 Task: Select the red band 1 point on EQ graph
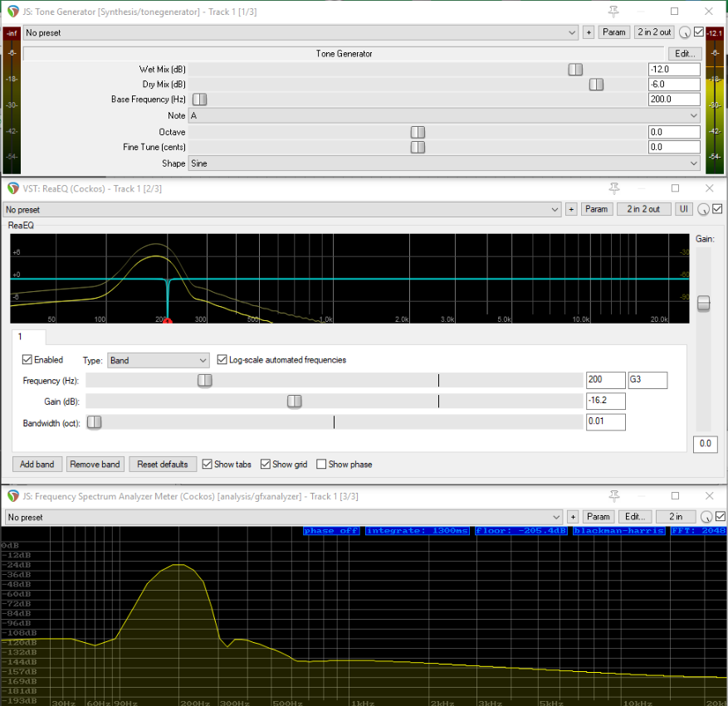tap(168, 321)
